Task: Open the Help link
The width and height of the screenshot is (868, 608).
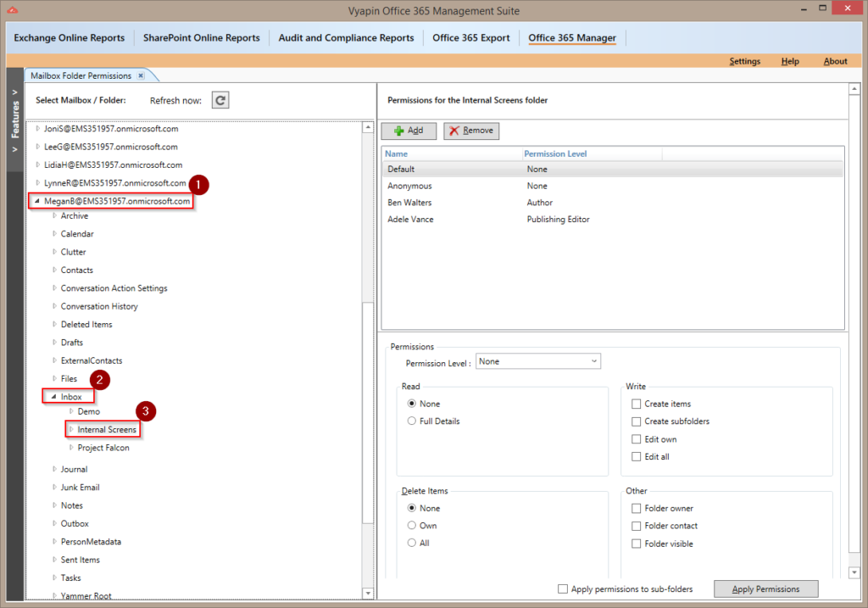Action: [x=790, y=61]
